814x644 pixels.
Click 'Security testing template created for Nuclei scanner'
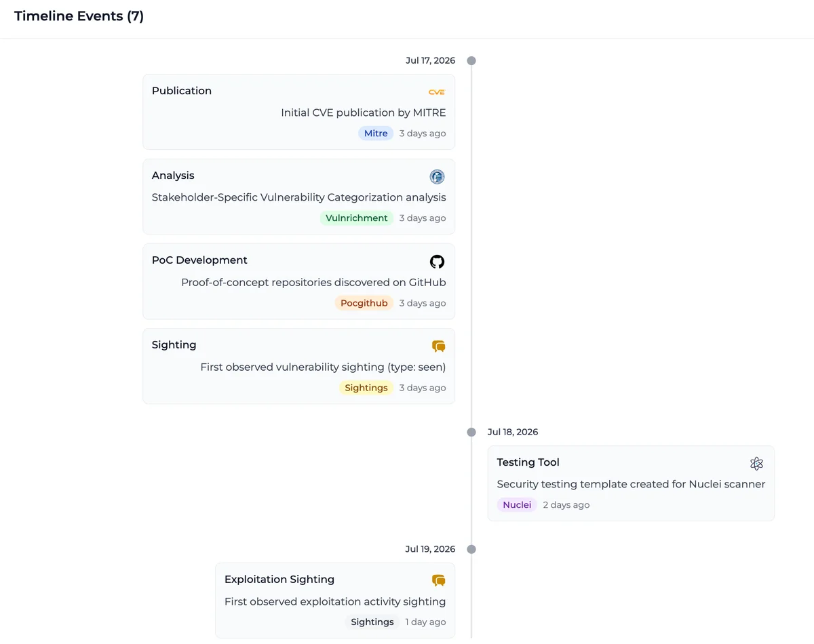pos(632,484)
